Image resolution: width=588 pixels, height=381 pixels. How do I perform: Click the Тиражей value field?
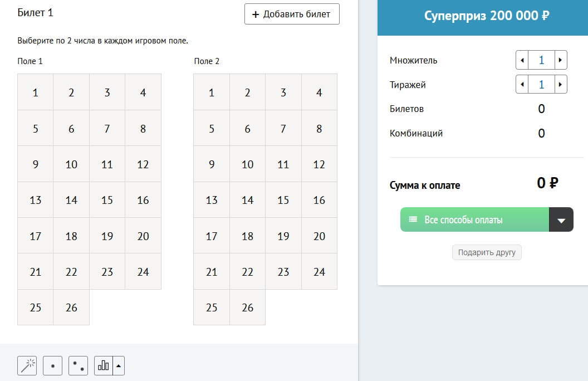point(541,84)
